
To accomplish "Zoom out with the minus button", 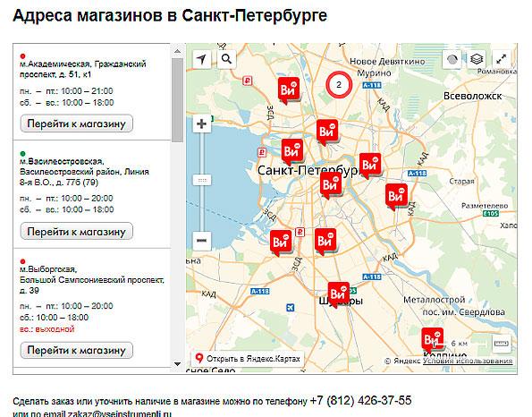I will tap(201, 241).
